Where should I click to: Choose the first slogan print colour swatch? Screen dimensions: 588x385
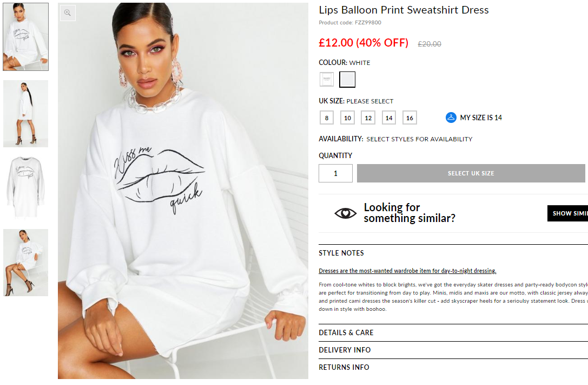(327, 80)
